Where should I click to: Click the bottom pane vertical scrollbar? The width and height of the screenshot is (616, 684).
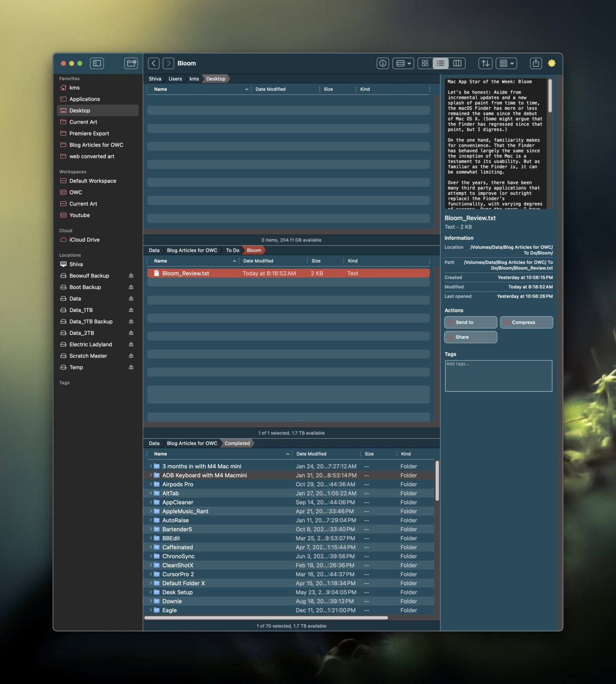tap(437, 481)
